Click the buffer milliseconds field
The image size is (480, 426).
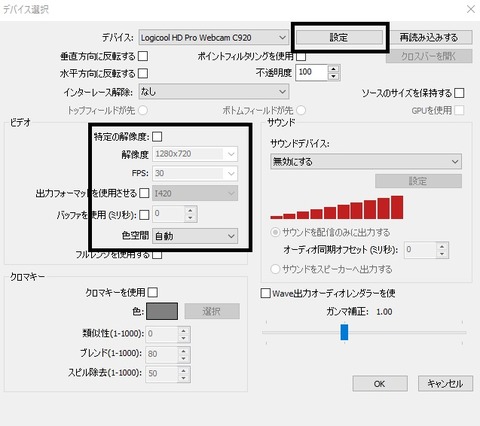coord(169,214)
